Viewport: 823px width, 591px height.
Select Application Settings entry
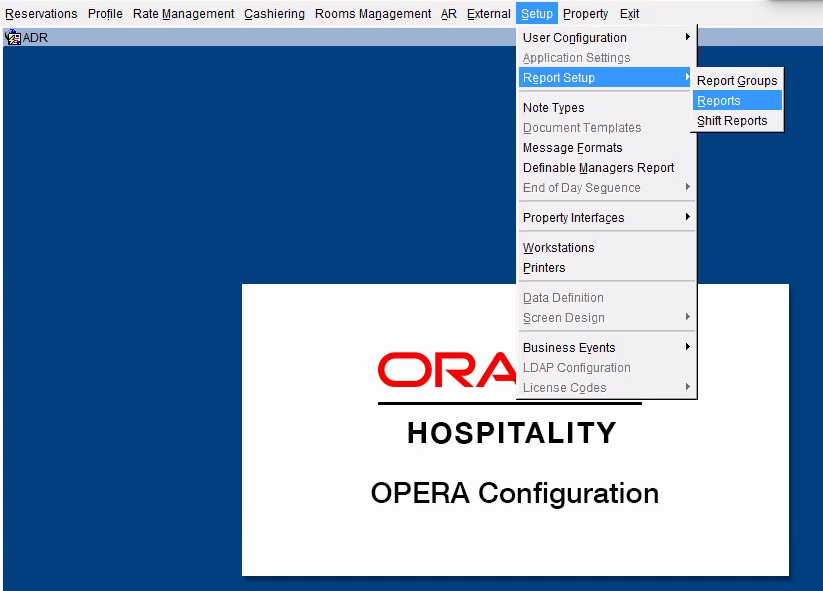pos(606,58)
